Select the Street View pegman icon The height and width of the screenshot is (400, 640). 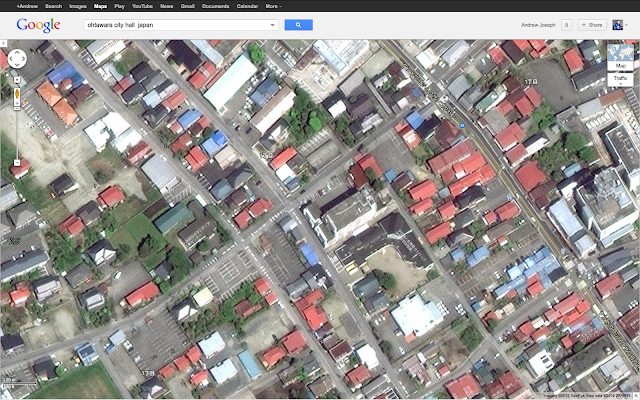pos(17,94)
